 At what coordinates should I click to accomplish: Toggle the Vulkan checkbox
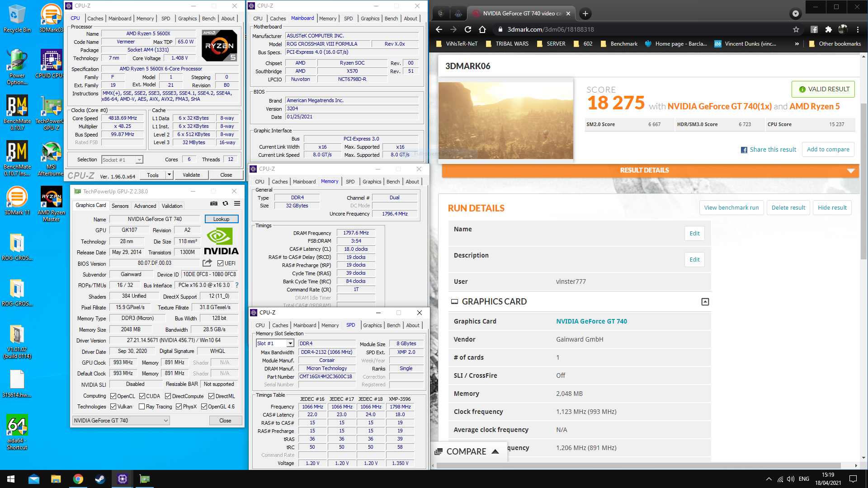(113, 407)
